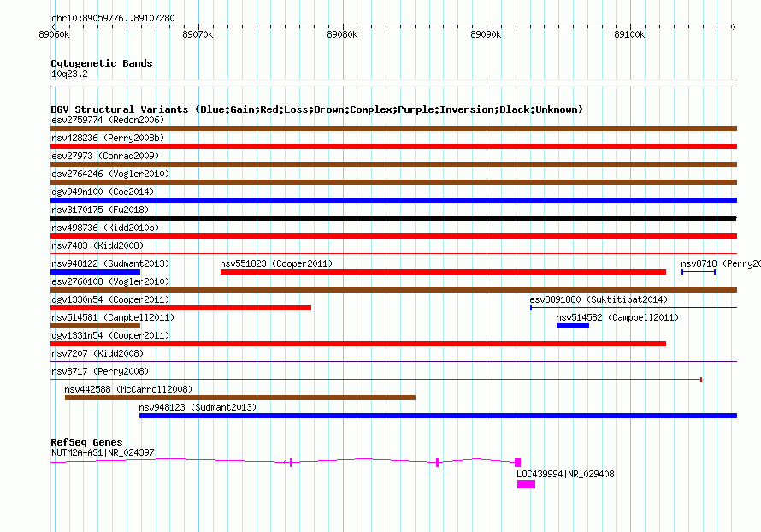761x532 pixels.
Task: Select the brown esv27973 complex bar
Action: [x=393, y=164]
